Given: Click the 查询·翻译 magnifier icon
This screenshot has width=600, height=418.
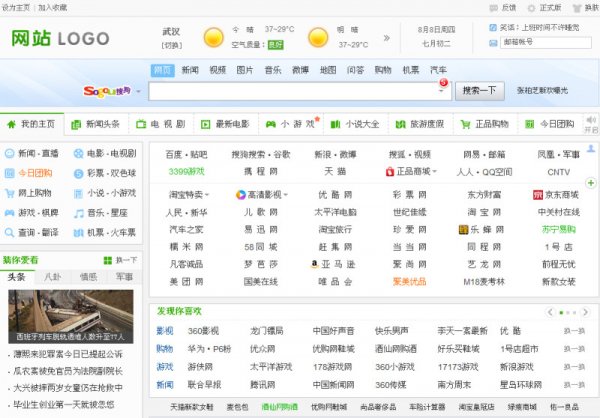Looking at the screenshot, I should click(10, 233).
